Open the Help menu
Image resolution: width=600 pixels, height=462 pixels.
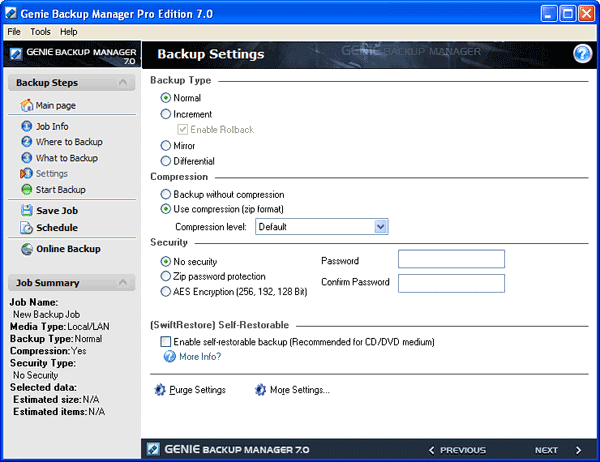[68, 32]
